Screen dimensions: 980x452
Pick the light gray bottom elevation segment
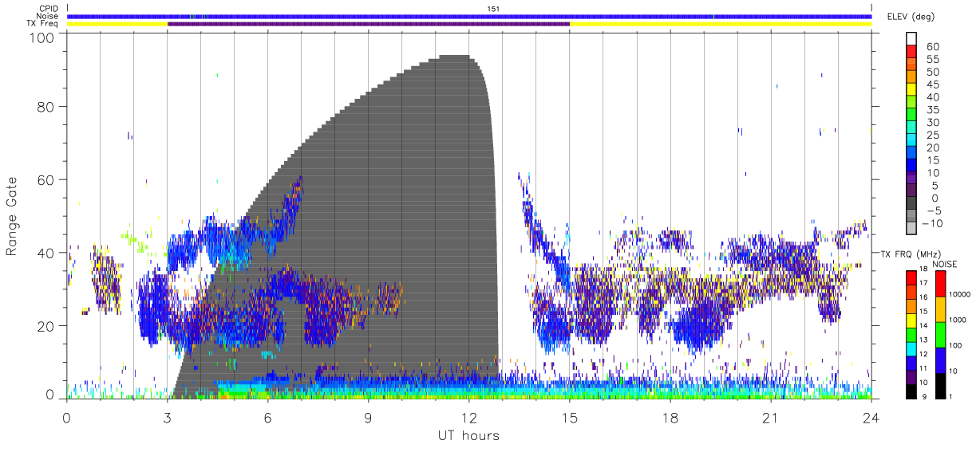911,229
